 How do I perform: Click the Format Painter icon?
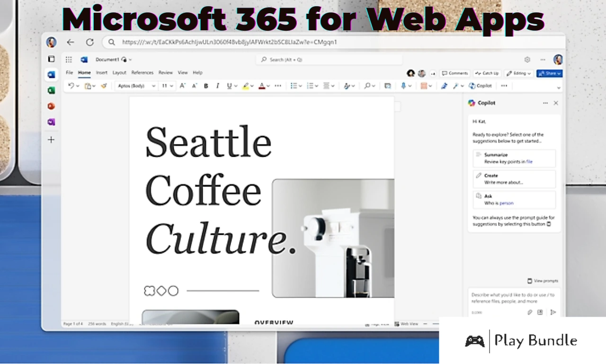tap(104, 86)
